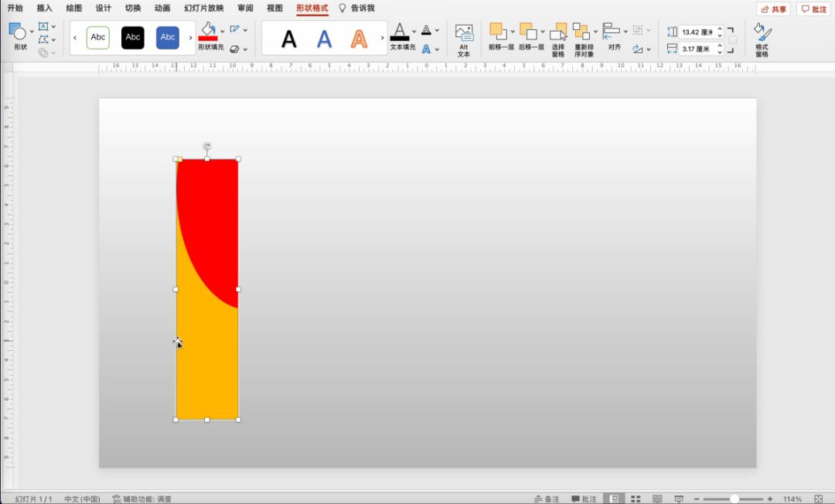Click 前移一层 bring forward icon
The height and width of the screenshot is (504, 835).
click(498, 32)
